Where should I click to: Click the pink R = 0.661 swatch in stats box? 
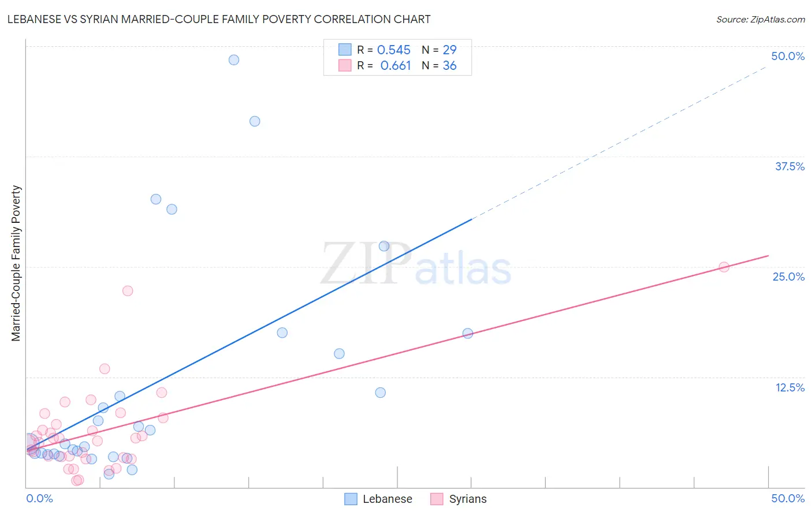(x=345, y=65)
